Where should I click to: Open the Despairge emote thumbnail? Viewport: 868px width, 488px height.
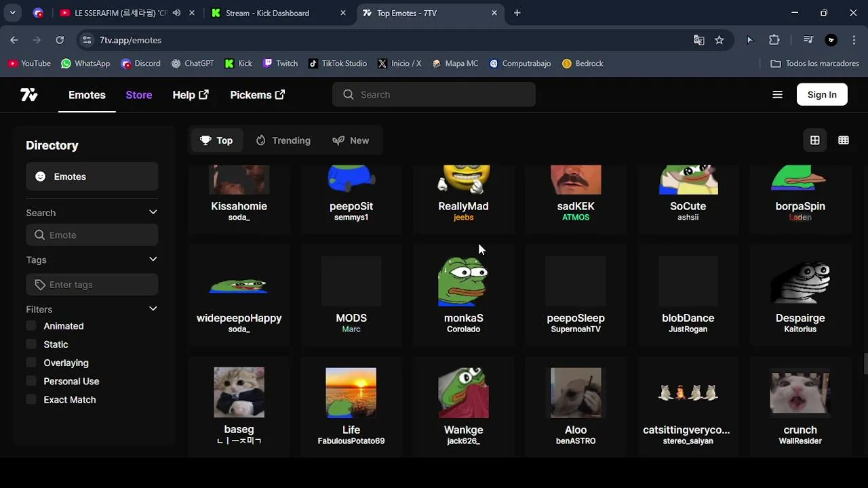[800, 281]
